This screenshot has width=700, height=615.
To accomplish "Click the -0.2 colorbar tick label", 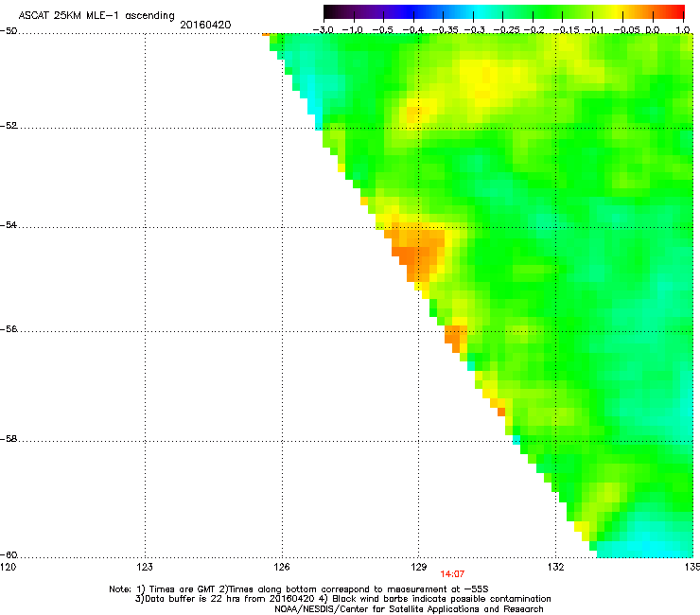I will click(534, 30).
